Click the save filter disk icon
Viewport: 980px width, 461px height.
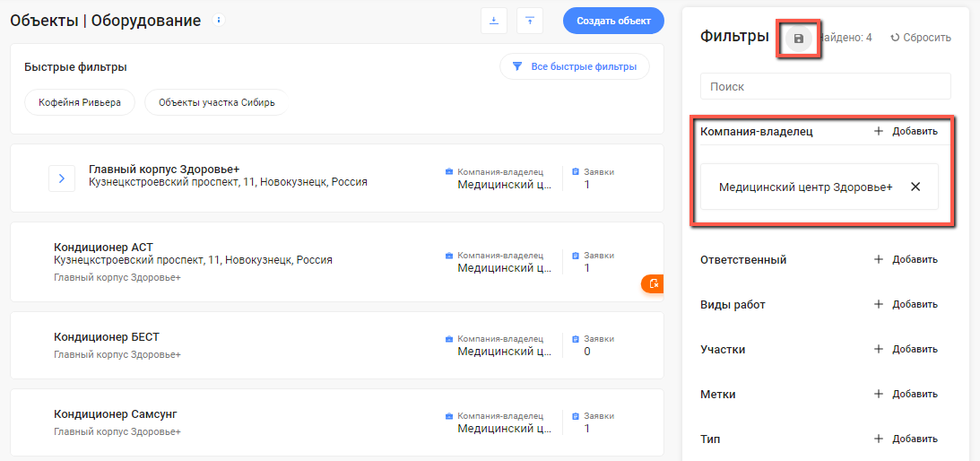798,39
